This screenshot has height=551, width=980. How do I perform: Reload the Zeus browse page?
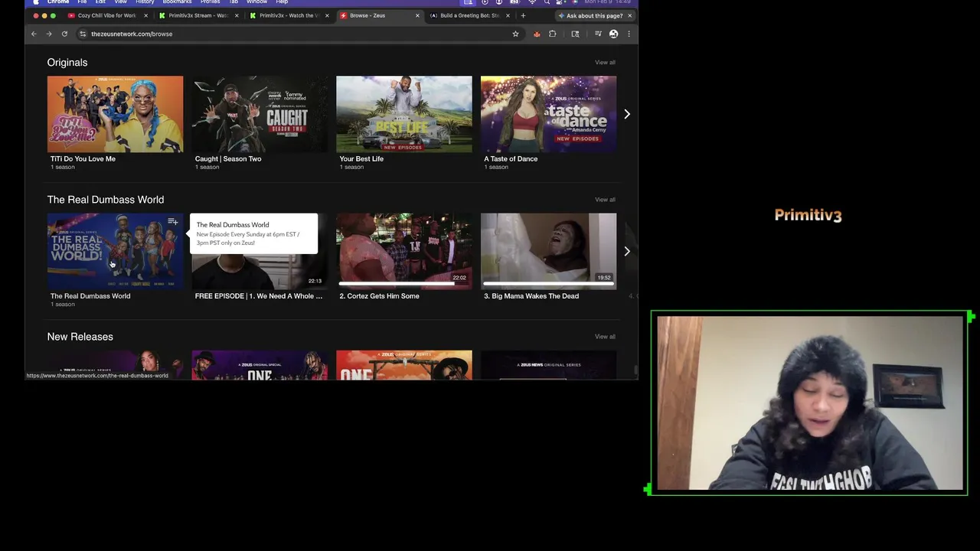64,34
